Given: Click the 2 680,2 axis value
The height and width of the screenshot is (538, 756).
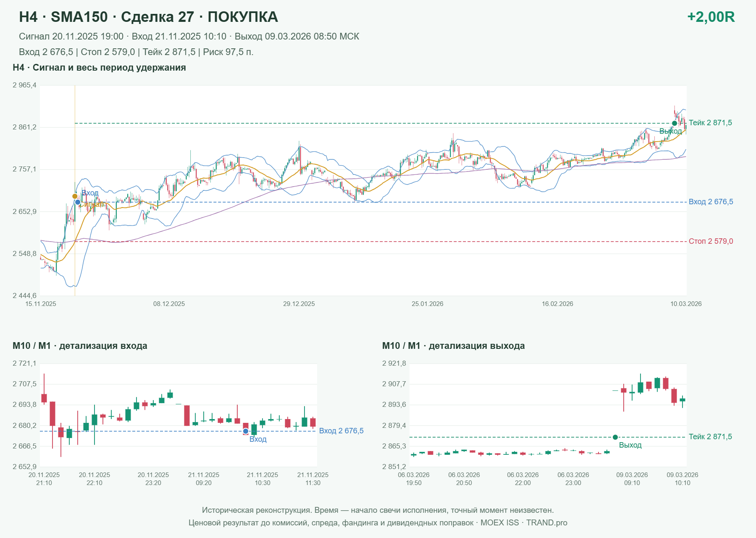Looking at the screenshot, I should 25,426.
